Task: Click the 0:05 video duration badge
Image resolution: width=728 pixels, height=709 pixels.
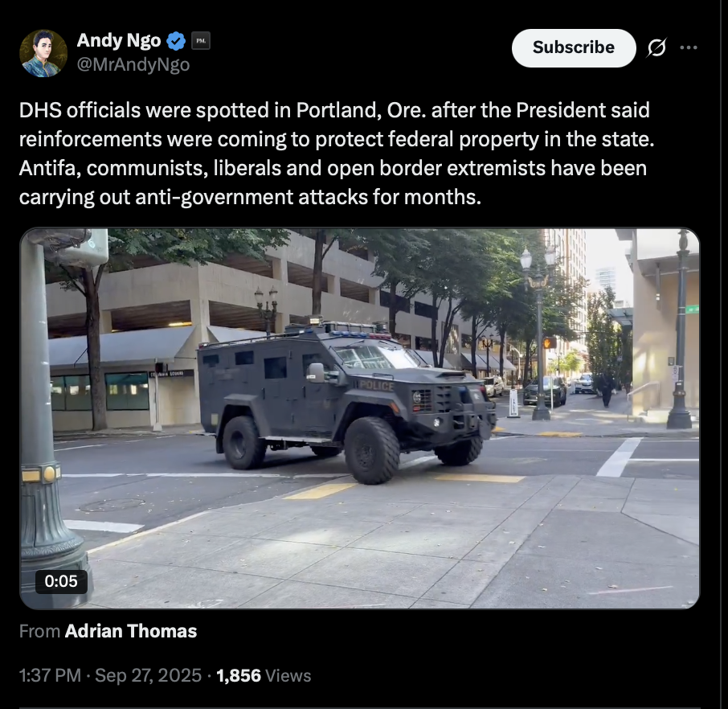Action: 61,581
